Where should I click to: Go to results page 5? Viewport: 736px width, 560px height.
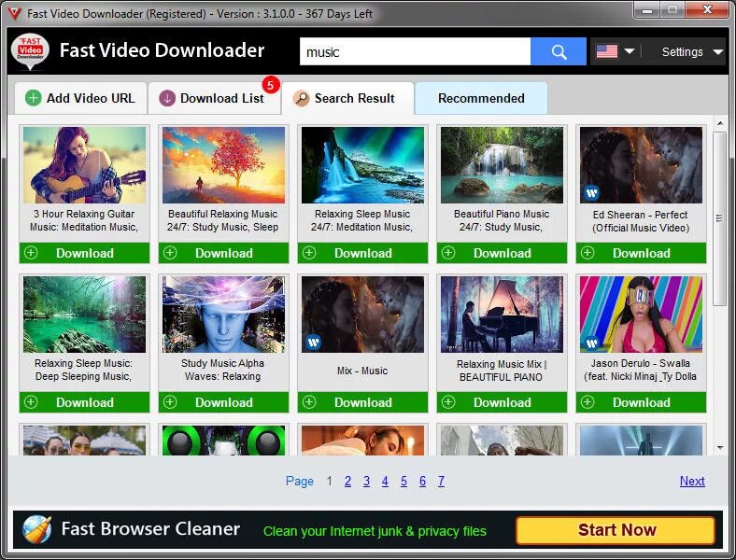(403, 481)
